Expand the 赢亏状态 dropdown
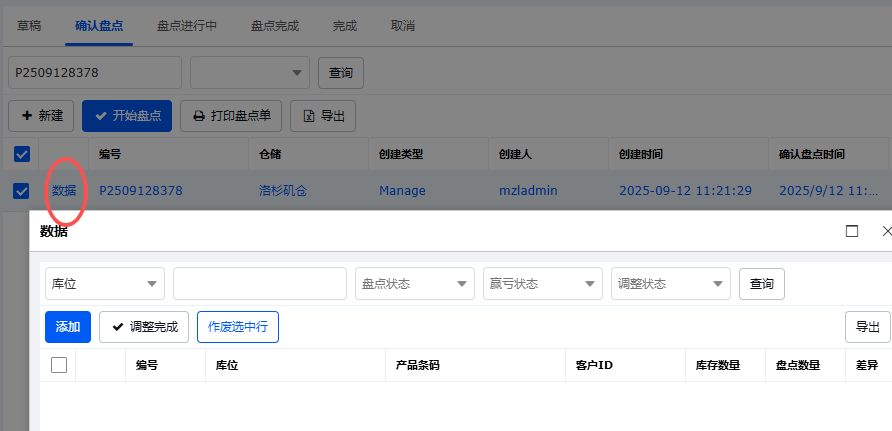 [x=543, y=284]
